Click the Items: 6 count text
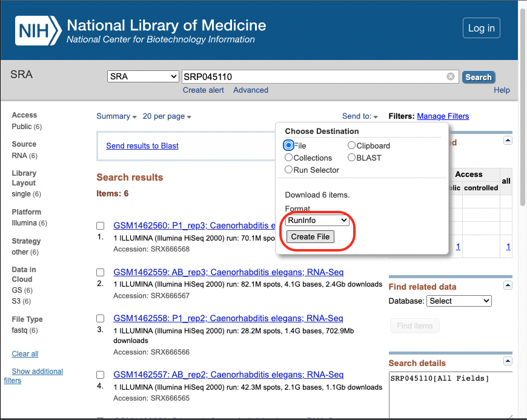 (x=113, y=194)
